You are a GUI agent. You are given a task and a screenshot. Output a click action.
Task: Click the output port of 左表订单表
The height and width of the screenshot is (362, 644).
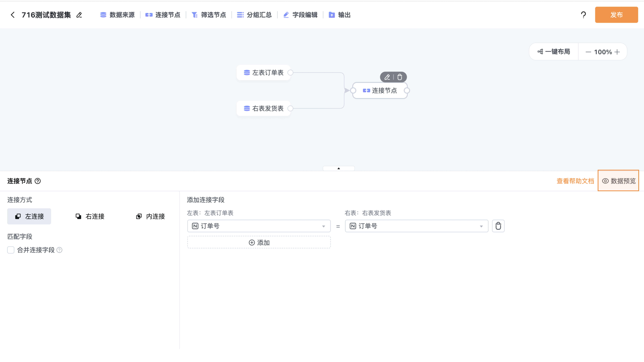(x=290, y=73)
